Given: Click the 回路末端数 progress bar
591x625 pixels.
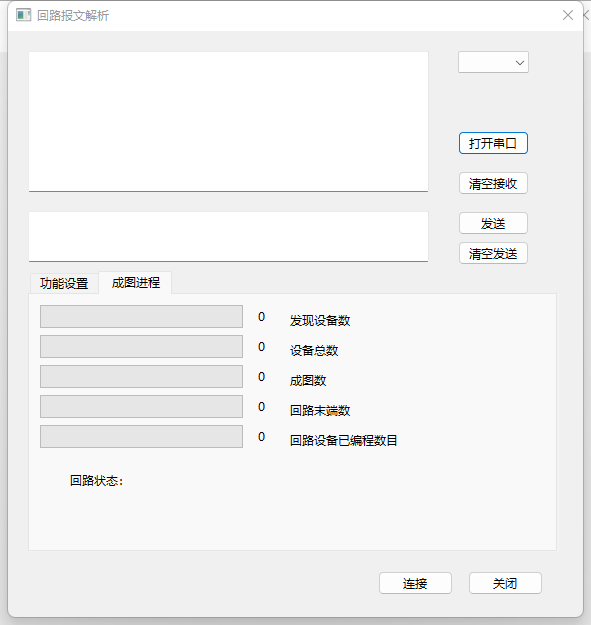Looking at the screenshot, I should click(141, 406).
